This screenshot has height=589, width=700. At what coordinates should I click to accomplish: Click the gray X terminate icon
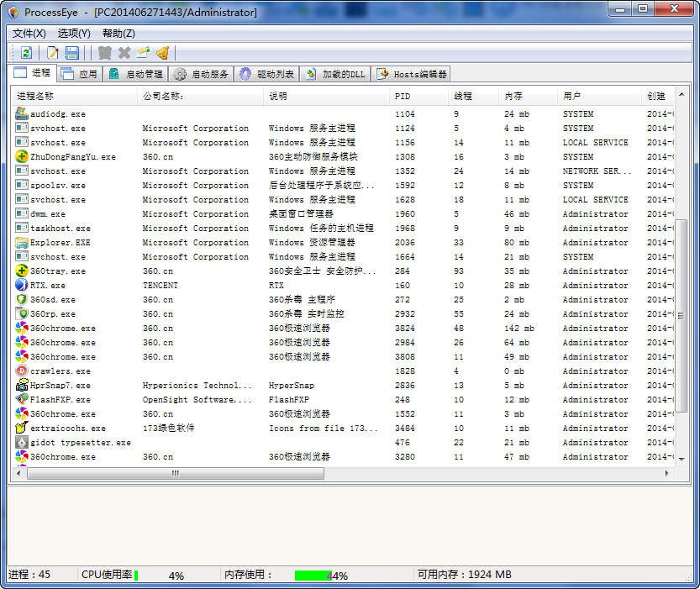124,53
